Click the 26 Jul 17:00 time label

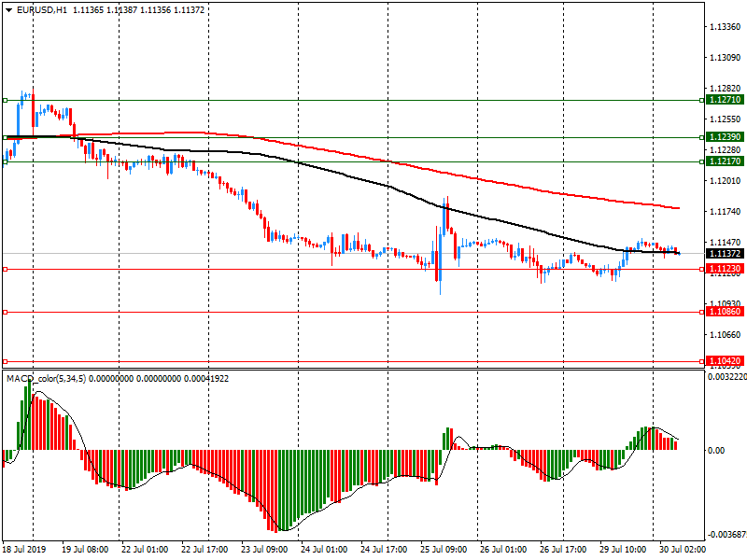(563, 550)
